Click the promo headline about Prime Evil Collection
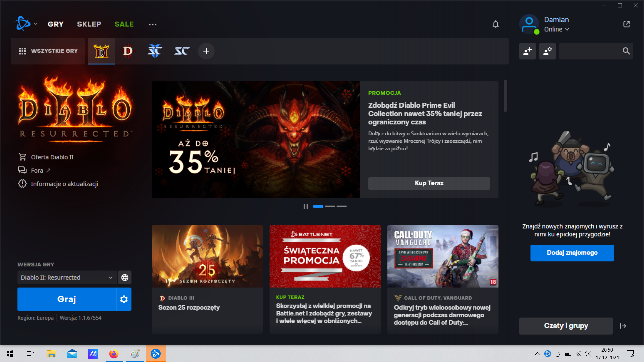 tap(425, 114)
